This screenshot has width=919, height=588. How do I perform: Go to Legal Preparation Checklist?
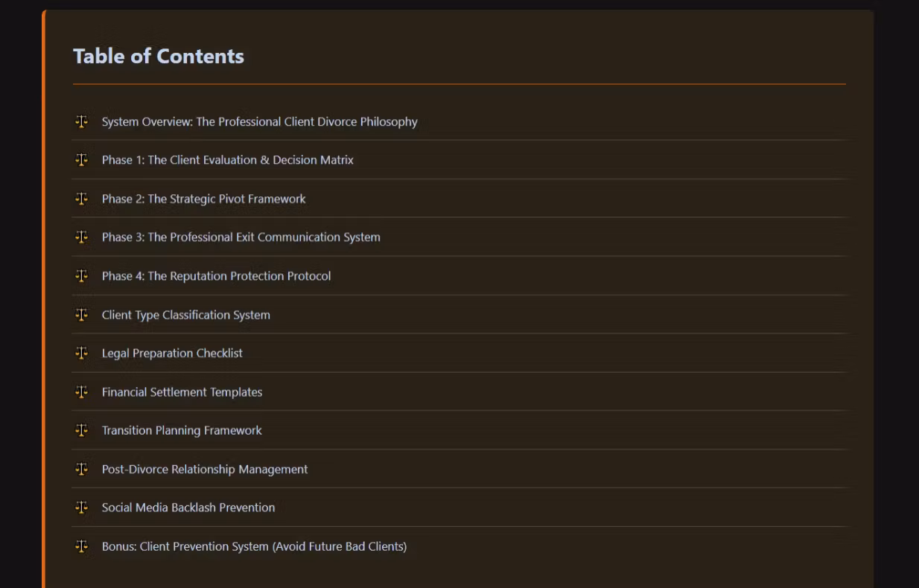pyautogui.click(x=172, y=354)
